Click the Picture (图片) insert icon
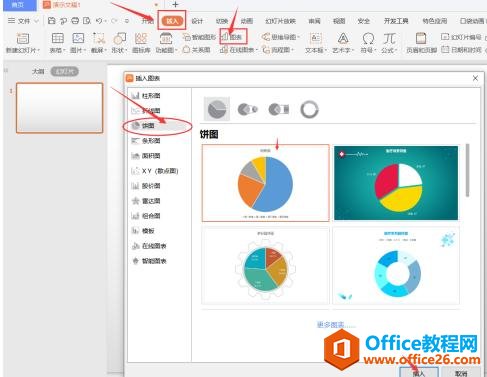This screenshot has width=487, height=377. pyautogui.click(x=78, y=38)
